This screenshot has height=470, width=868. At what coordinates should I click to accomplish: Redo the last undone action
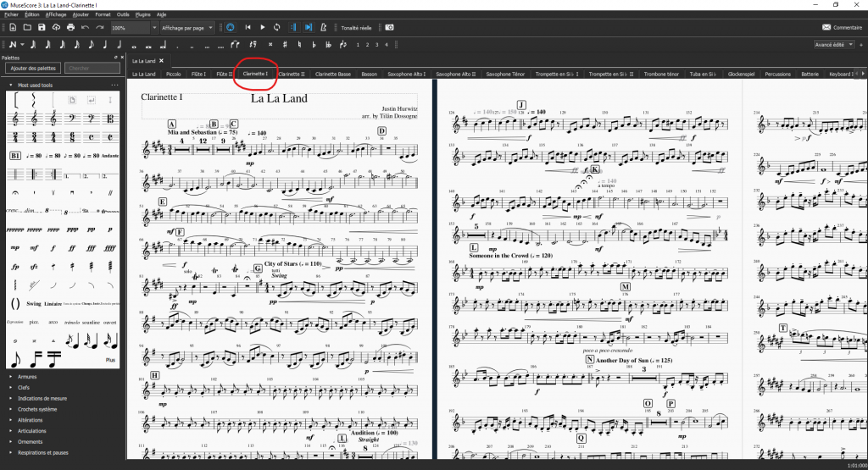tap(100, 27)
